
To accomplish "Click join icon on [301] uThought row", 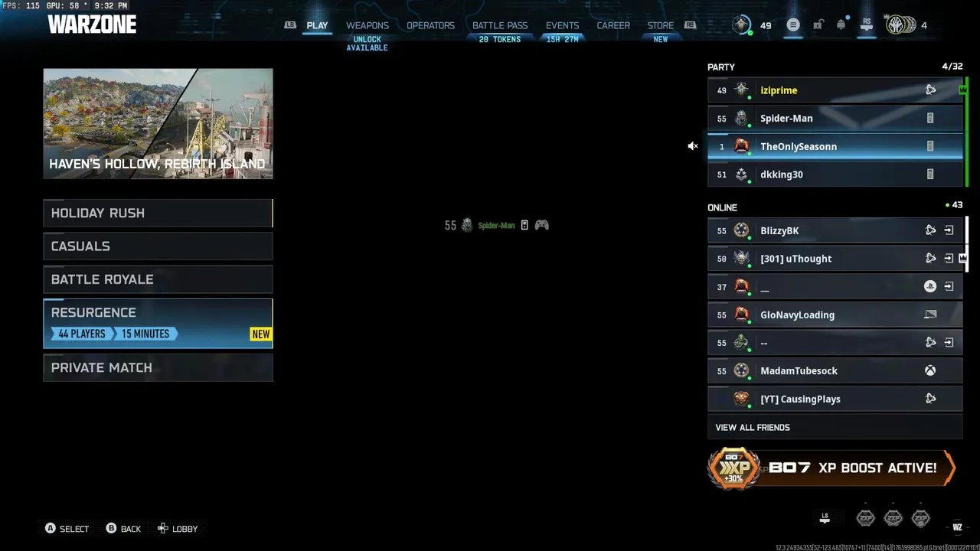I will tap(949, 259).
